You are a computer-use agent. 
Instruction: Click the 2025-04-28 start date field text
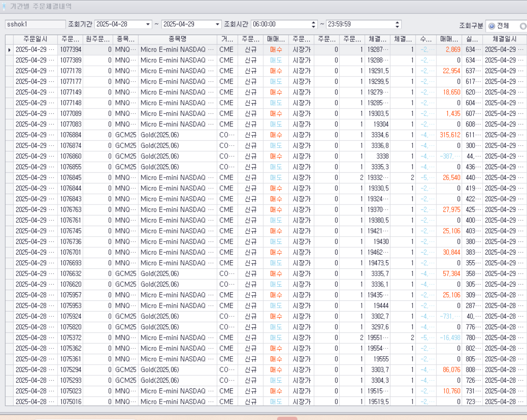click(112, 24)
